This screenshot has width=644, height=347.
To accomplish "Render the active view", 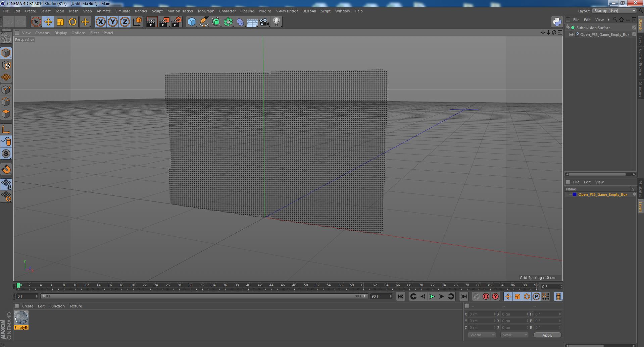I will (152, 22).
